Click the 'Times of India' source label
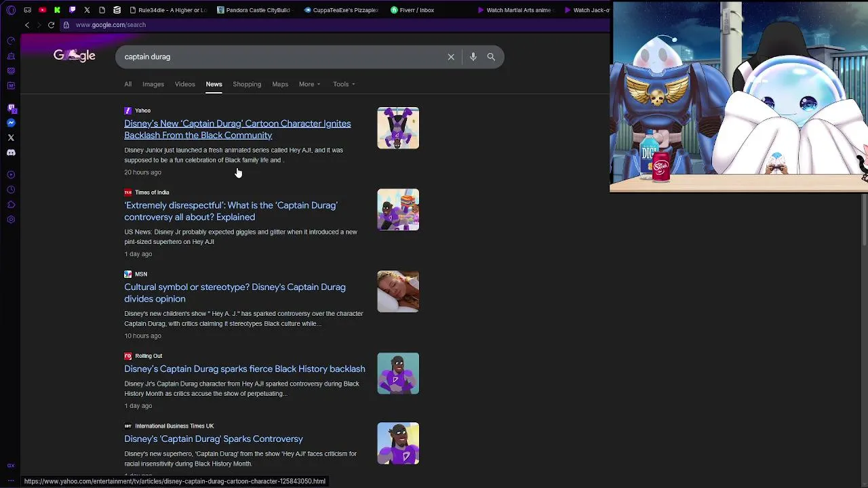 tap(152, 192)
